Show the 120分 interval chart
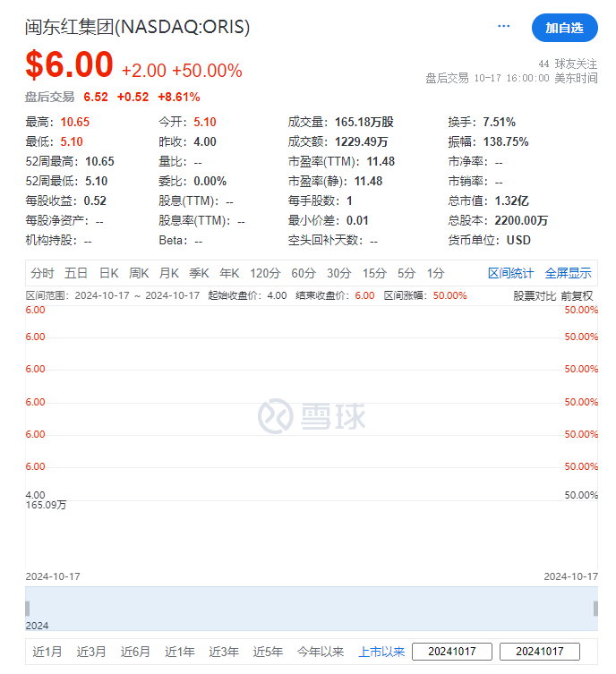616x674 pixels. click(265, 273)
